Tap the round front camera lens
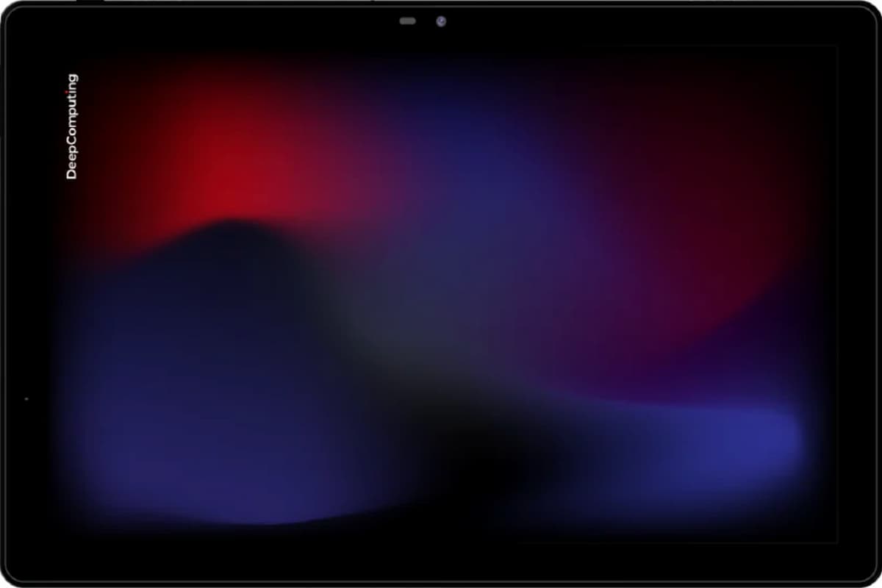 click(440, 21)
